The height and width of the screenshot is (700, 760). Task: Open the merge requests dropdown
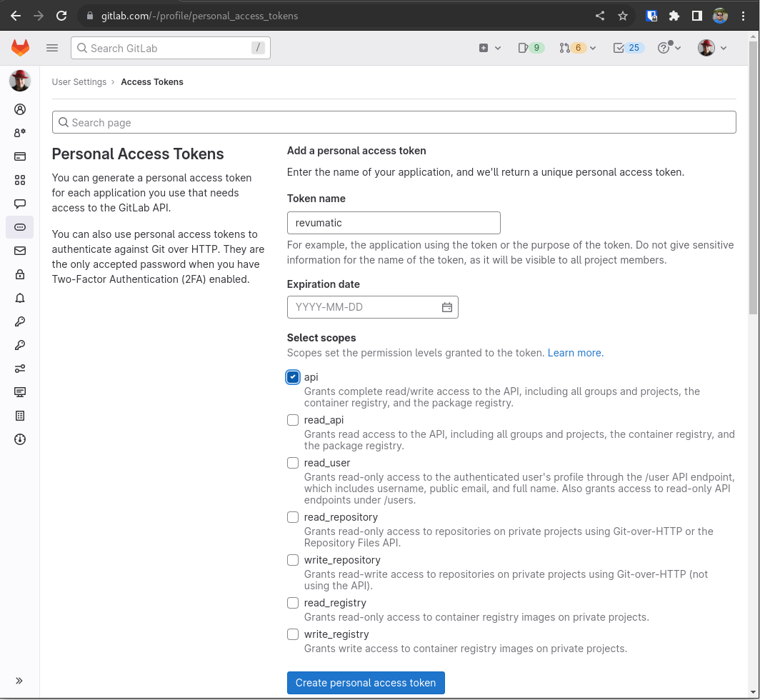pos(578,48)
